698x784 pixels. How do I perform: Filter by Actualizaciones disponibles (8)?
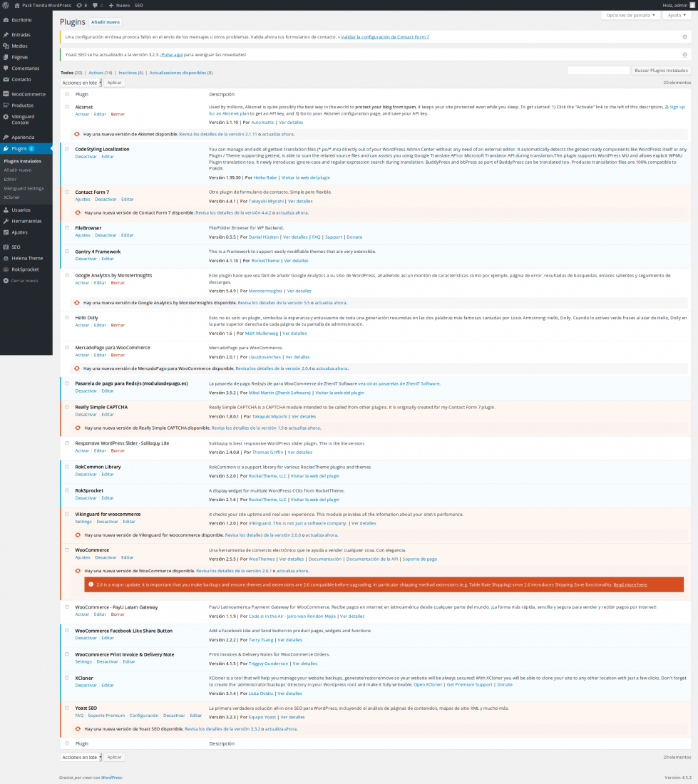pyautogui.click(x=180, y=73)
